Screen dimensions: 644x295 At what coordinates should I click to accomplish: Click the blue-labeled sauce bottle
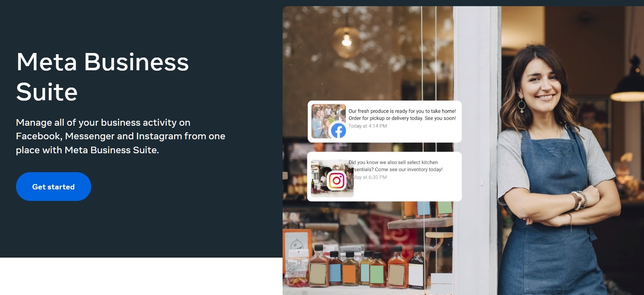pos(335,269)
